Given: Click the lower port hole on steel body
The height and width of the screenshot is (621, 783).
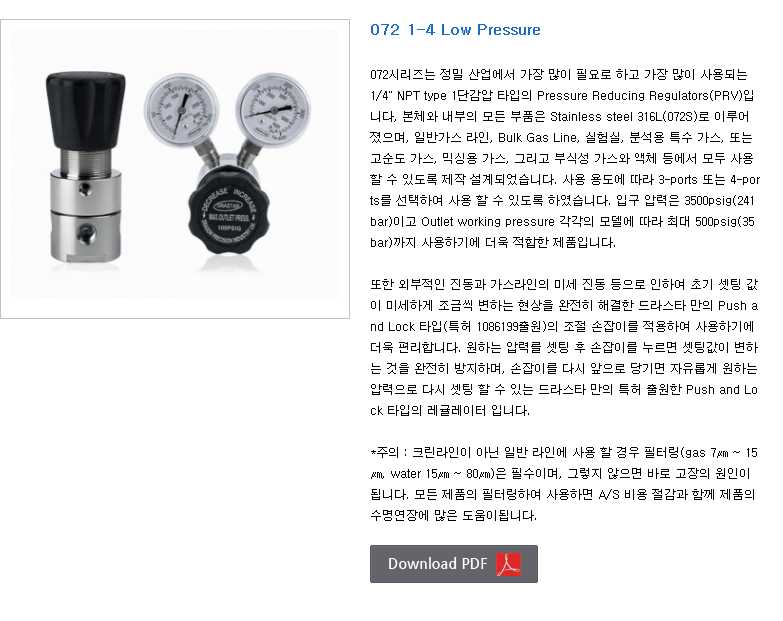Looking at the screenshot, I should pos(85,233).
